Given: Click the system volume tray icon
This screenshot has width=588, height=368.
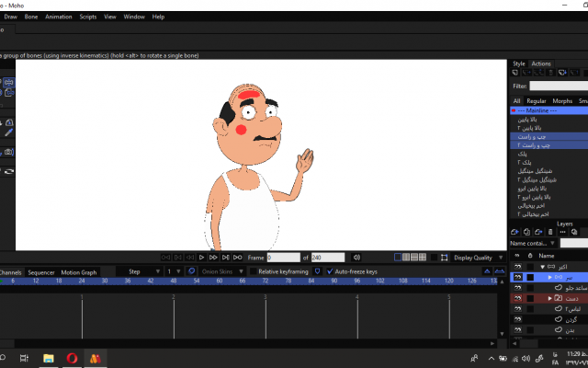Looking at the screenshot, I should [526, 359].
